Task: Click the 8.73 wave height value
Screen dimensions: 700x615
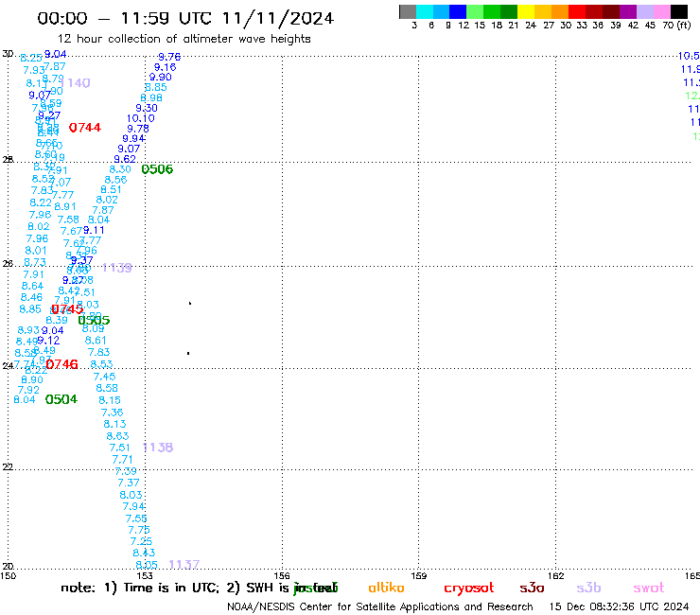Action: (x=35, y=262)
